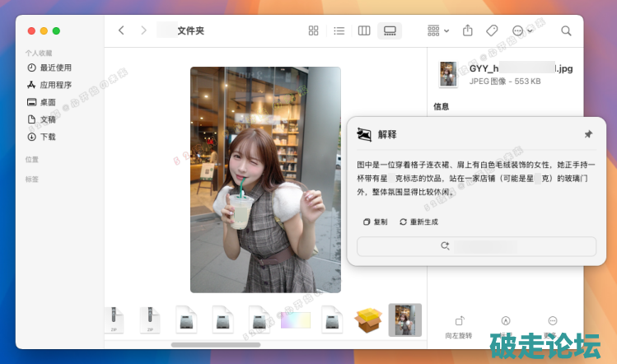
Task: Click the markup pen icon in preview pane
Action: coord(506,321)
